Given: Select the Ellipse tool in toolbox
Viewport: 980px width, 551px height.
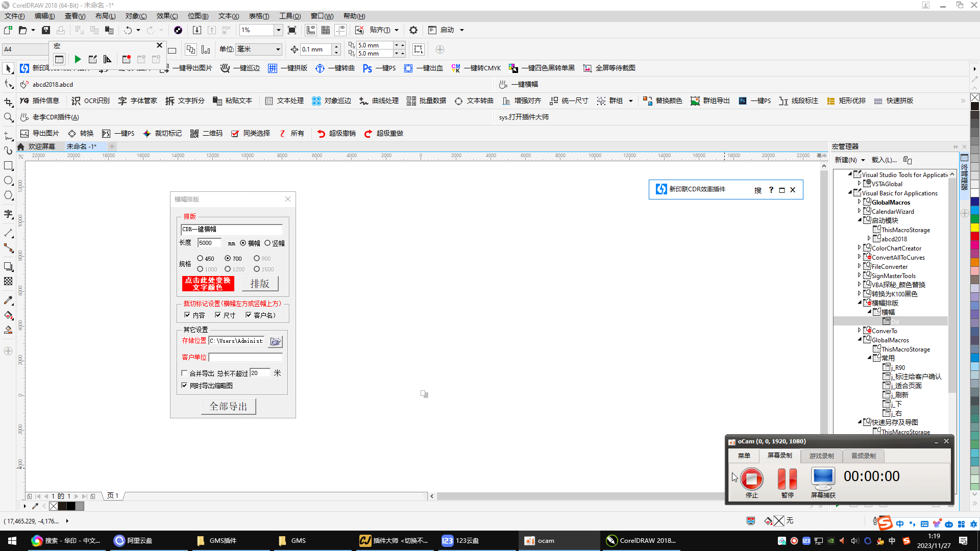Looking at the screenshot, I should click(8, 181).
